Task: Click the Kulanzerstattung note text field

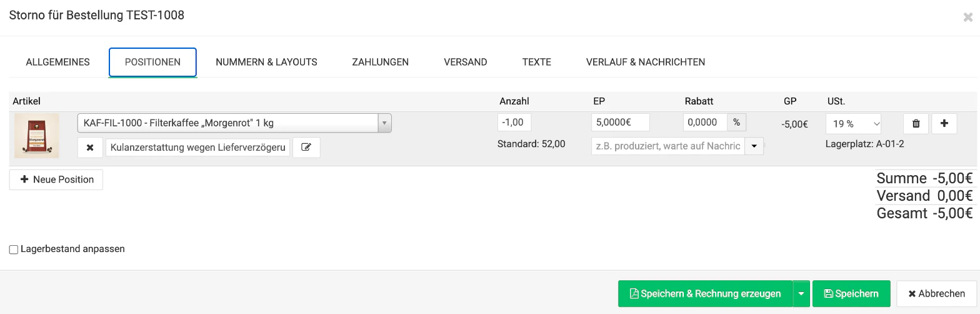Action: pos(197,148)
